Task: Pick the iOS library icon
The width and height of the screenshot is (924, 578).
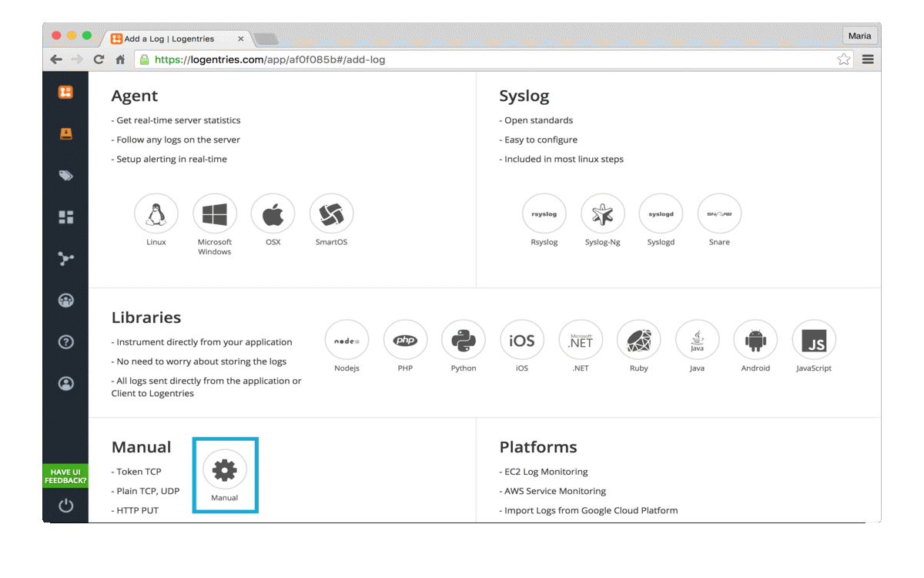Action: pos(522,341)
